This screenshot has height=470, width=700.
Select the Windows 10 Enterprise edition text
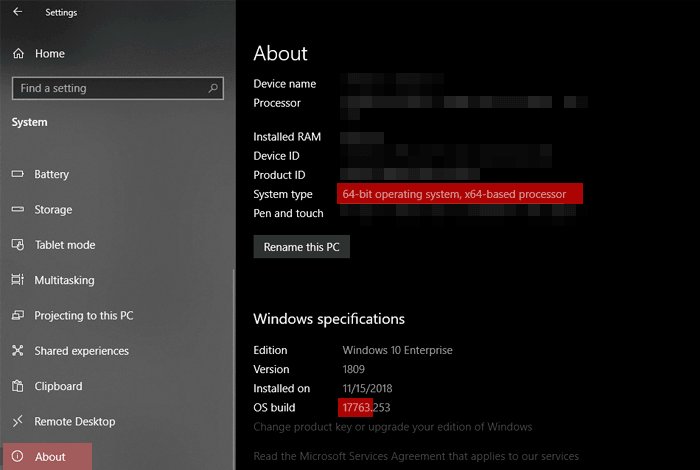[397, 350]
